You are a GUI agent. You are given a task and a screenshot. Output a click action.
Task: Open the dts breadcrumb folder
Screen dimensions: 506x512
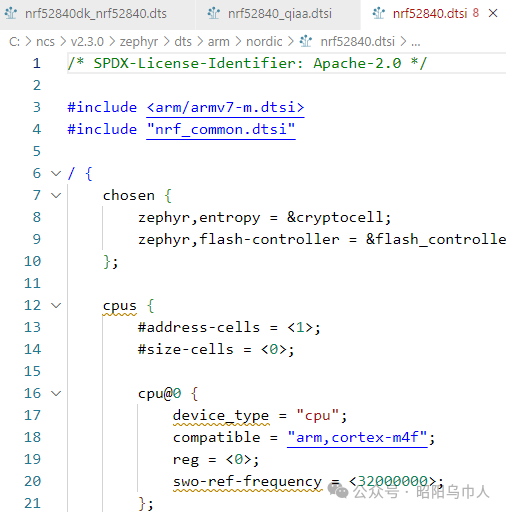tap(183, 42)
